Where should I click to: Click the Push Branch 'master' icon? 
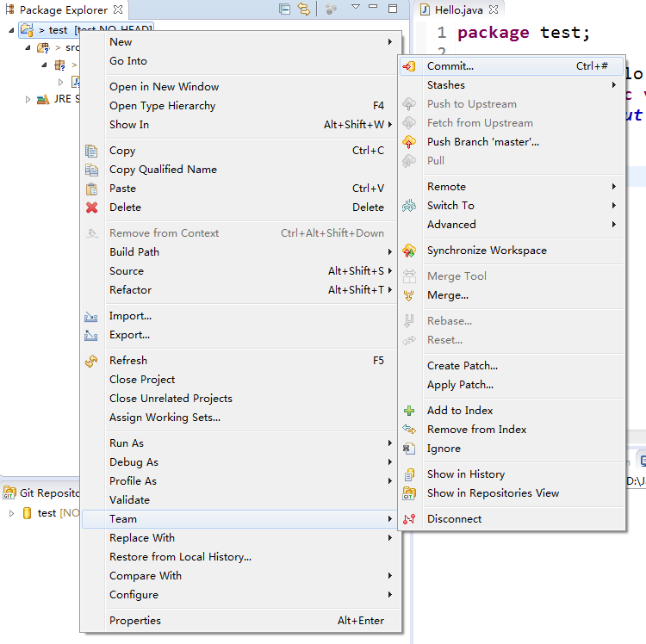click(410, 142)
